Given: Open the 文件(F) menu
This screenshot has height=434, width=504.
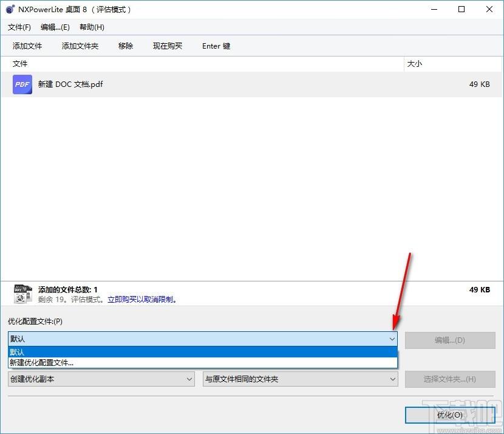Looking at the screenshot, I should pyautogui.click(x=19, y=27).
